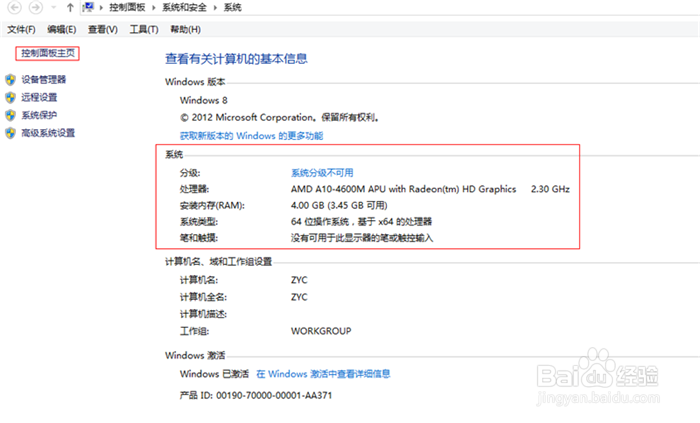Open the 工具(T) menu

click(144, 29)
